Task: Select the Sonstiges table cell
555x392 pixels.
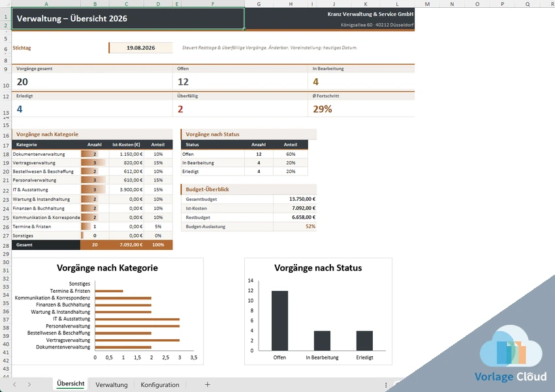Action: click(x=46, y=235)
